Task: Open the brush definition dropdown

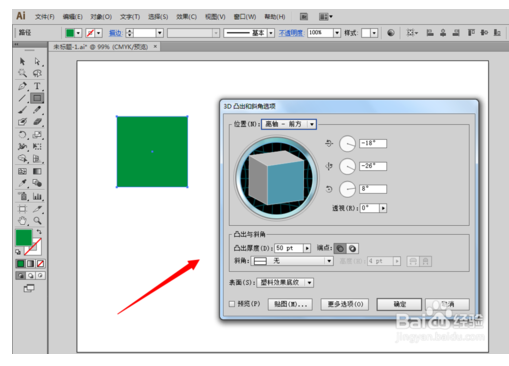Action: point(271,33)
